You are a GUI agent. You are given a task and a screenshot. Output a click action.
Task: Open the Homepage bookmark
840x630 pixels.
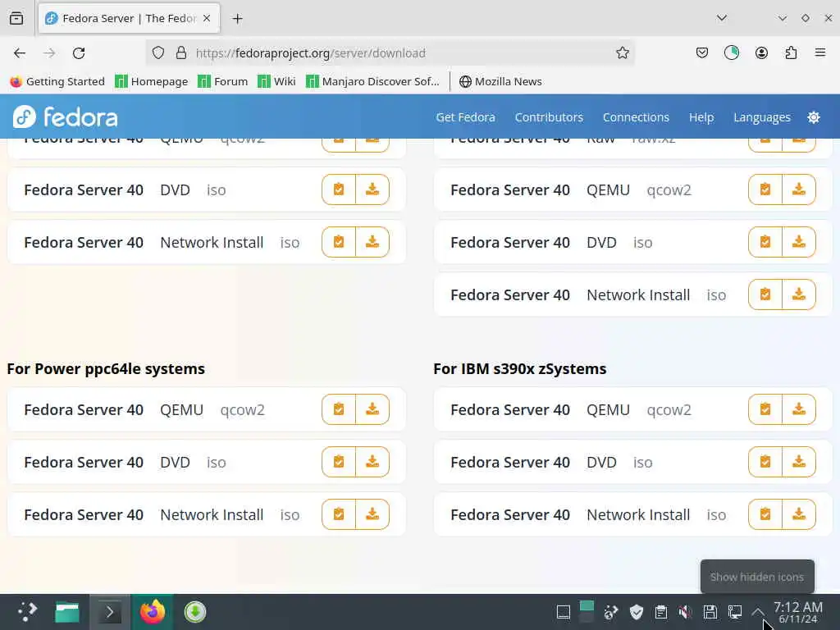(x=152, y=81)
